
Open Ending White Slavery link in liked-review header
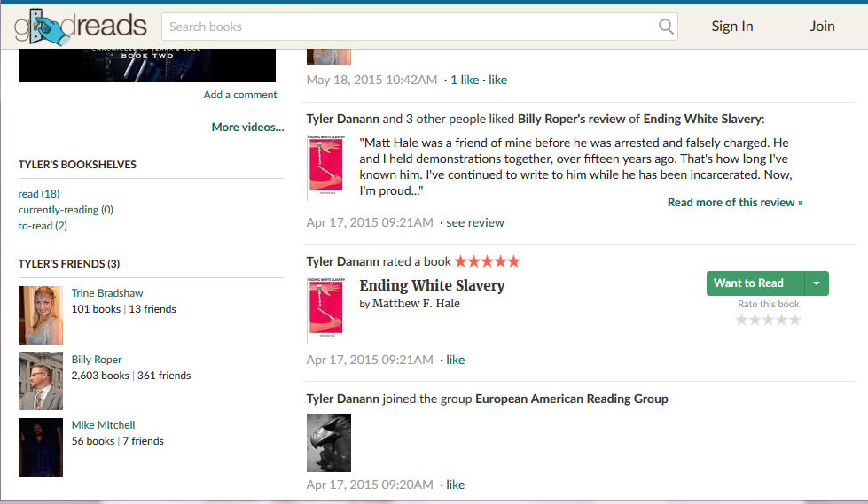(702, 119)
